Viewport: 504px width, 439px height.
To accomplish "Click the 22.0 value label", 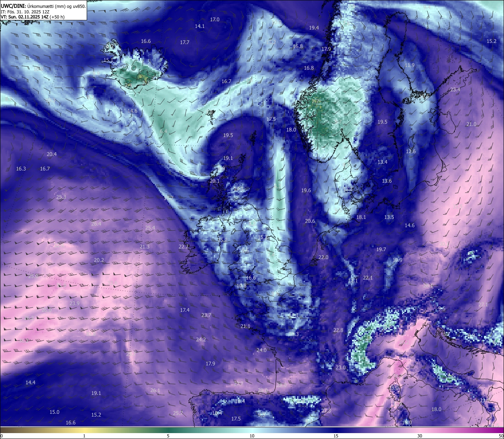I will (x=323, y=257).
